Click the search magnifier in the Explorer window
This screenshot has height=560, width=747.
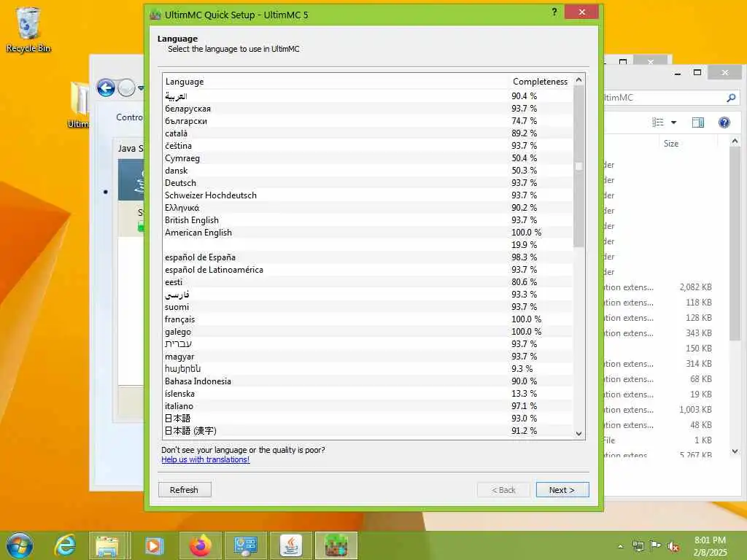click(x=731, y=98)
